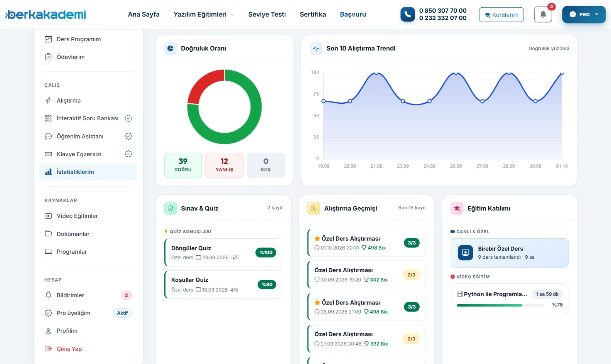Click checkmark badge next to Klavye Egzersizi
The image size is (611, 364).
[128, 154]
